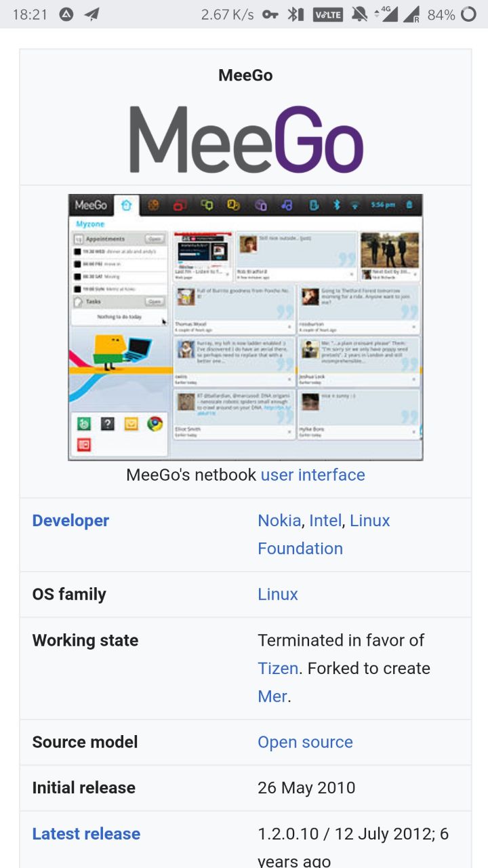Tap the VPN key icon in status bar
This screenshot has width=488, height=868.
point(270,14)
